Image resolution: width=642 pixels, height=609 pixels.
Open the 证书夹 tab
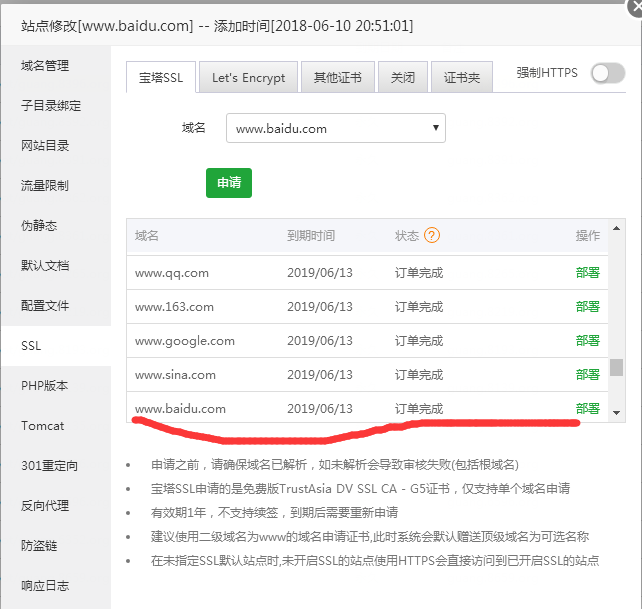click(462, 77)
